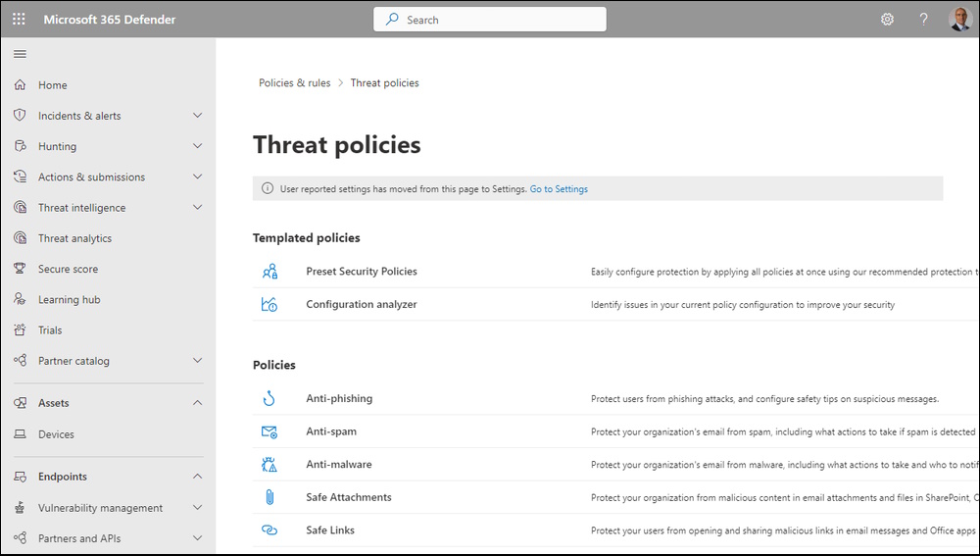Image resolution: width=980 pixels, height=556 pixels.
Task: Click the Anti-phishing hook icon
Action: click(269, 398)
